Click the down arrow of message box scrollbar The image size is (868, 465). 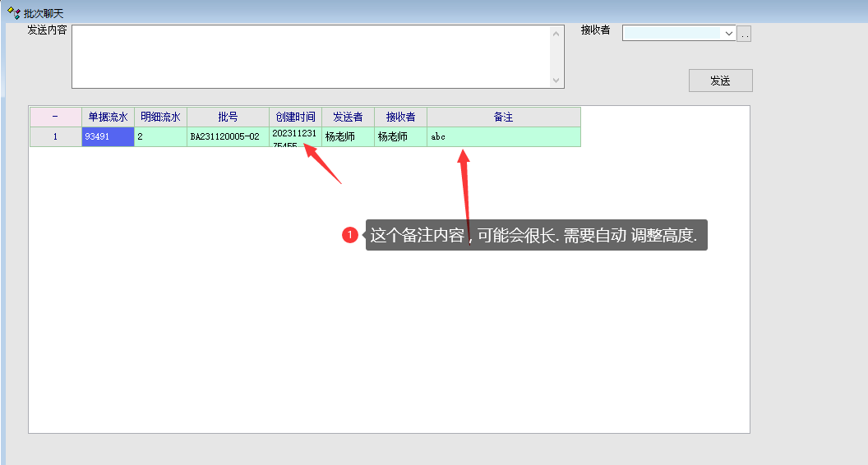pos(556,80)
